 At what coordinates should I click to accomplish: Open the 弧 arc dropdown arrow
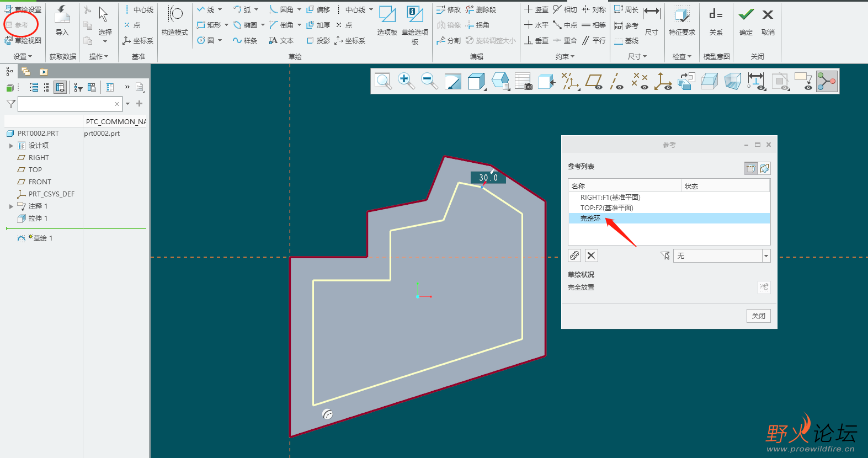[x=256, y=9]
